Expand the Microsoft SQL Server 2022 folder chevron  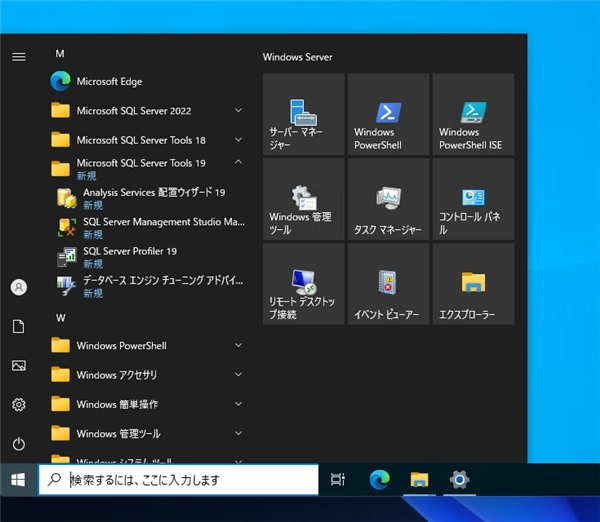[238, 111]
